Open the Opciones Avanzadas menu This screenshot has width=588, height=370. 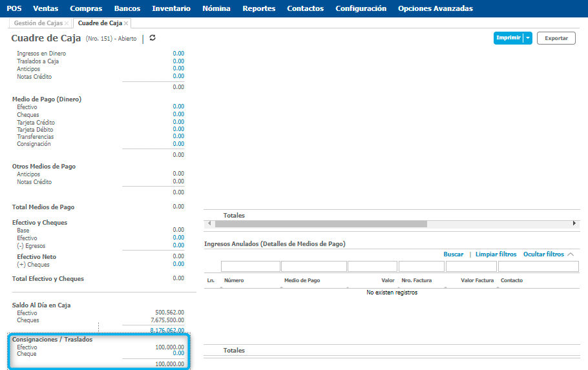click(435, 8)
